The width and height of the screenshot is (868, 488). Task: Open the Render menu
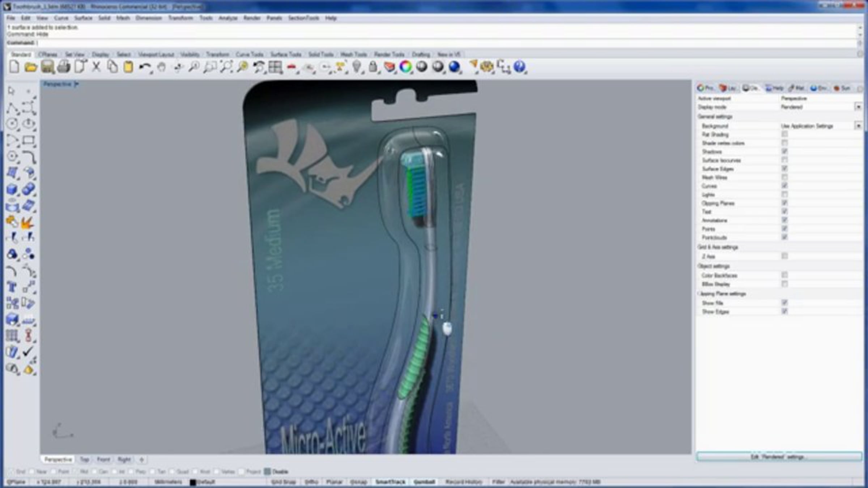coord(252,18)
